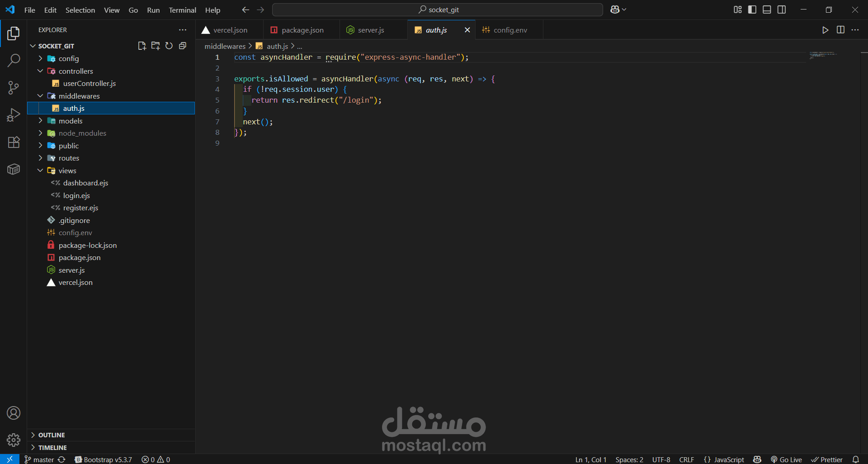Click middlewares in the breadcrumb

coord(225,46)
